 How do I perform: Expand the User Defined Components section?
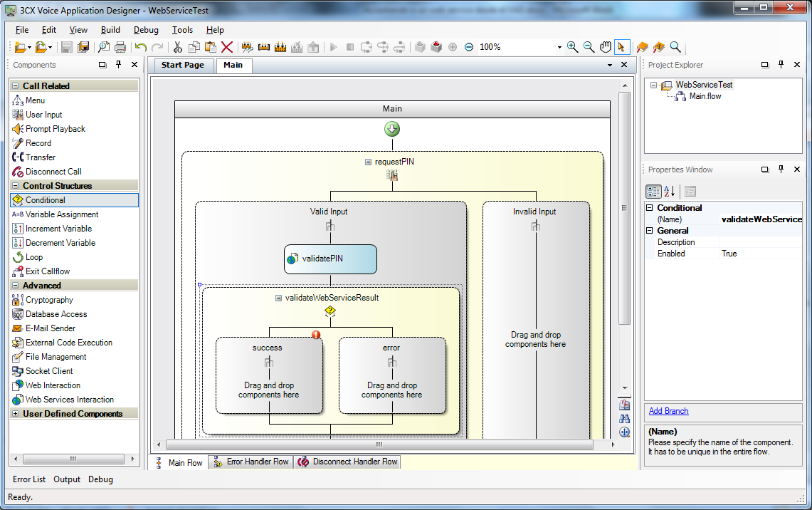coord(16,414)
